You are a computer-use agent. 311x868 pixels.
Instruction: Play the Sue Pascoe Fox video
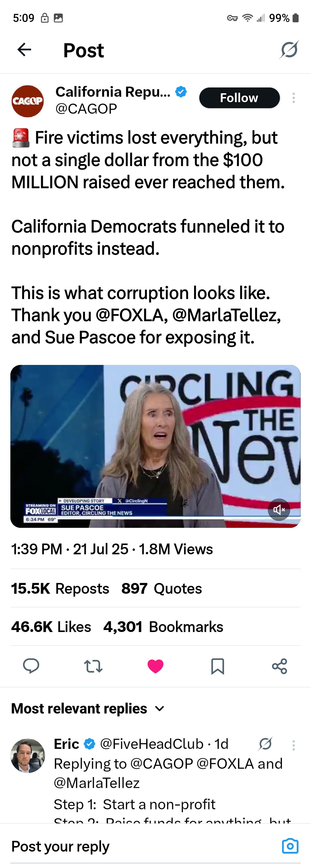point(155,446)
